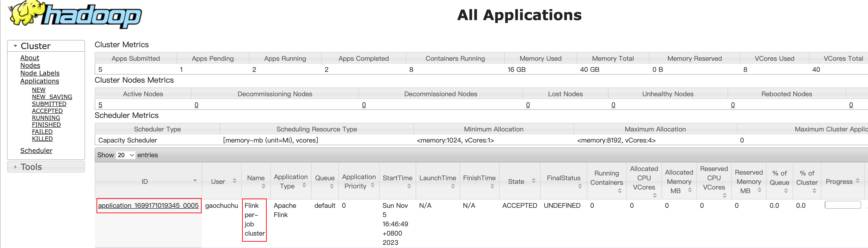Open the Node Labels page

click(x=40, y=73)
